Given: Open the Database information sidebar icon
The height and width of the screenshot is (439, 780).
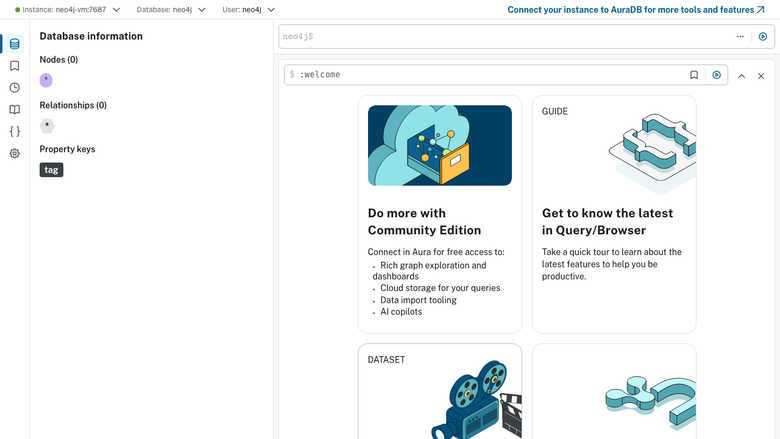Looking at the screenshot, I should point(14,44).
